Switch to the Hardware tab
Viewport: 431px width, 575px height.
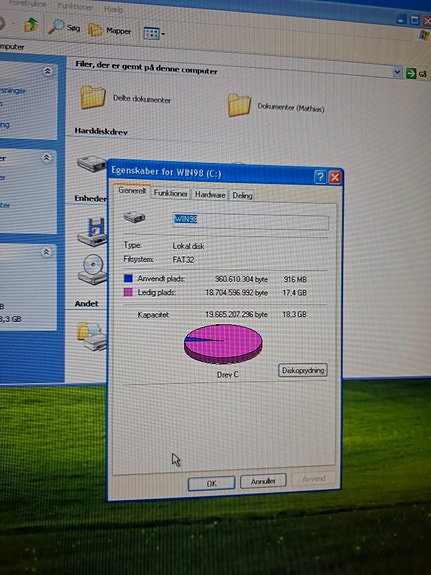210,194
